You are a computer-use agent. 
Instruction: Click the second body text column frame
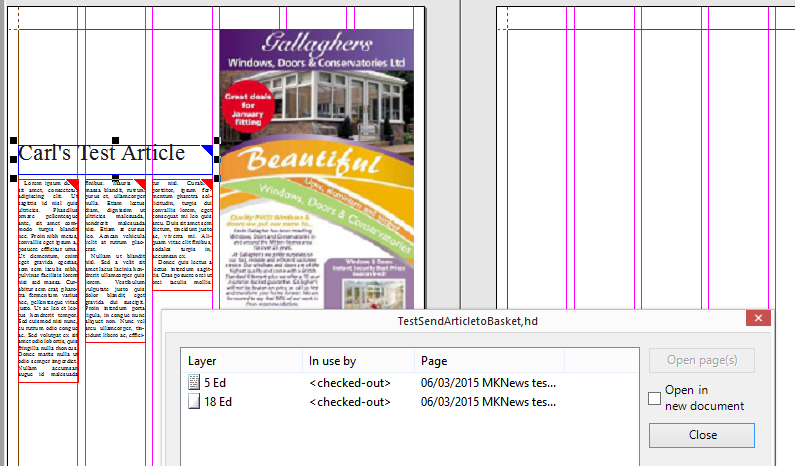click(116, 261)
